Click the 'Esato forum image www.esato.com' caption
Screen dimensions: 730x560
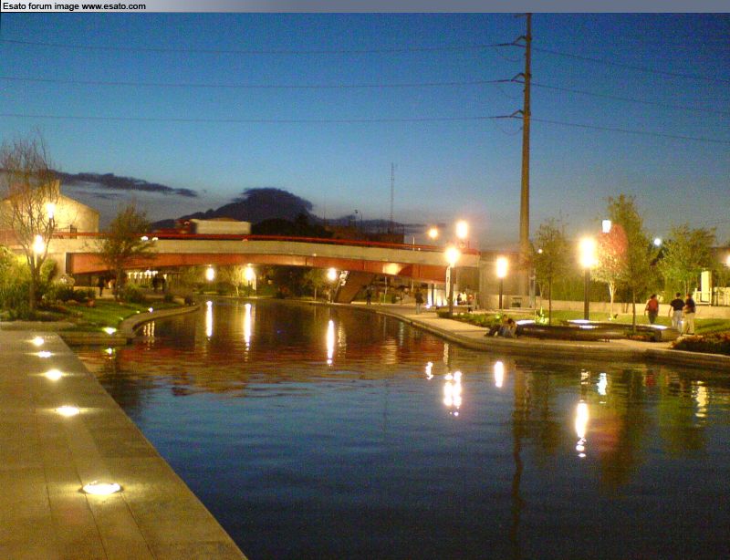74,6
